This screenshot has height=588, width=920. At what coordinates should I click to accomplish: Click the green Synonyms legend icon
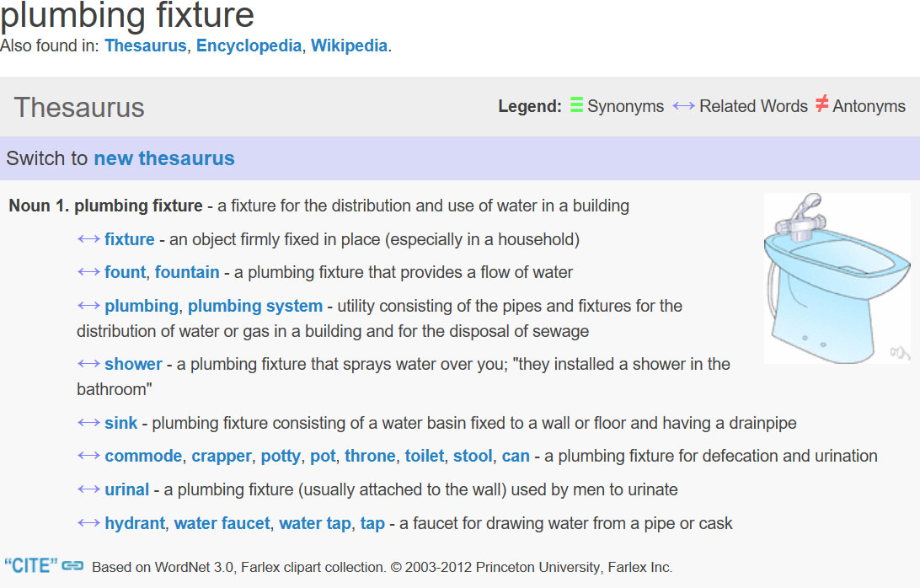point(576,104)
